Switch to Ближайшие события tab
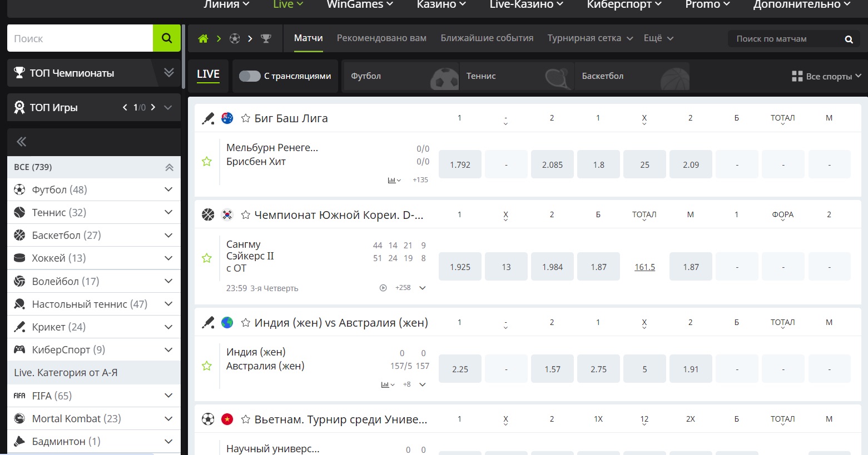The image size is (868, 455). point(487,38)
